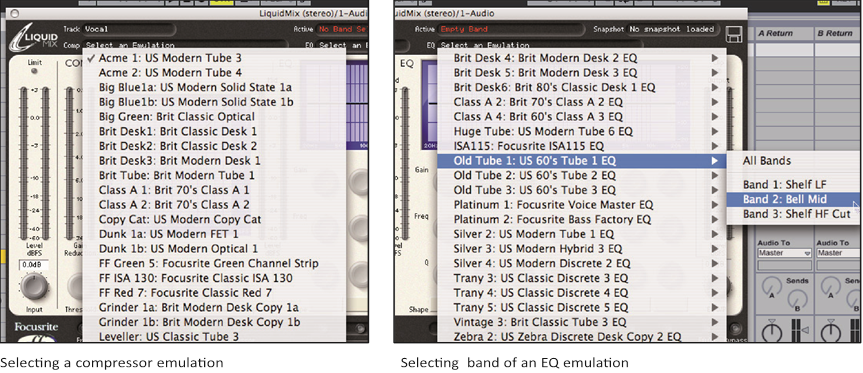Open Platinum 2: Focusrite Bass Factory EQ

coord(582,219)
